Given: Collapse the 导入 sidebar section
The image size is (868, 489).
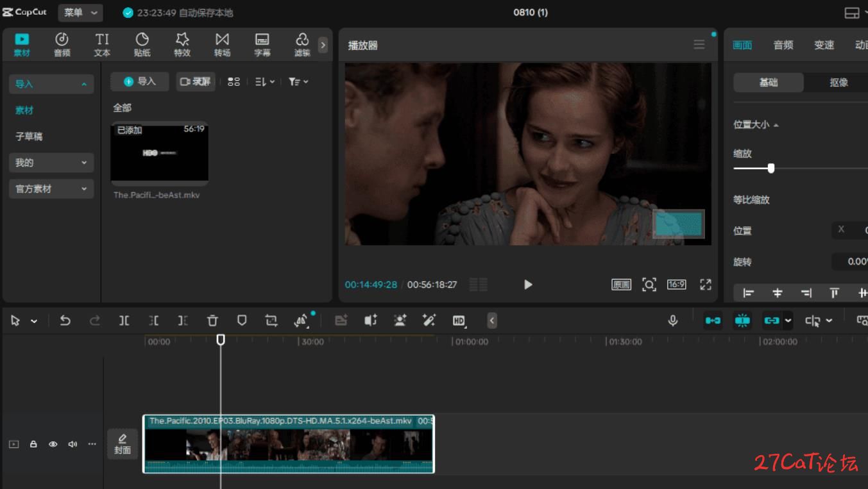Looking at the screenshot, I should point(51,84).
